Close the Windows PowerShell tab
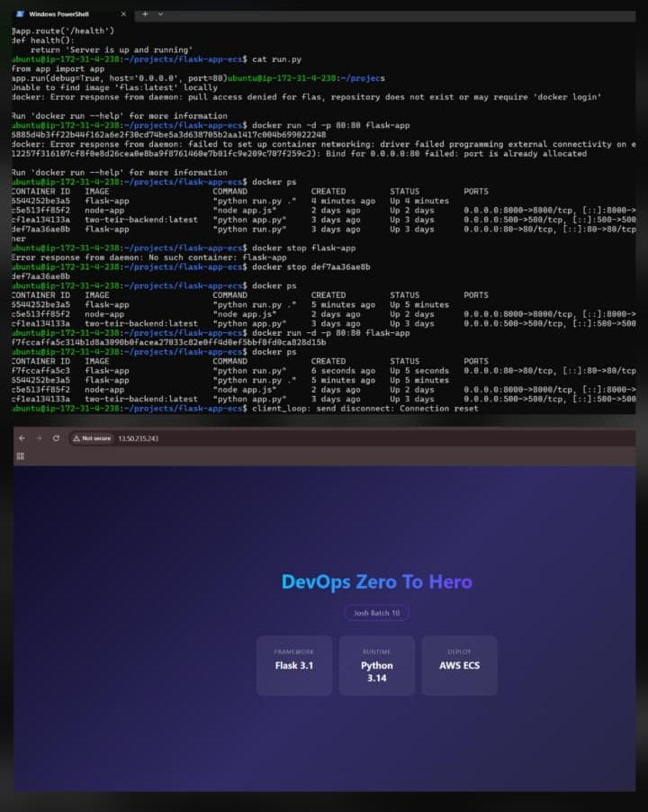The image size is (648, 812). click(123, 14)
